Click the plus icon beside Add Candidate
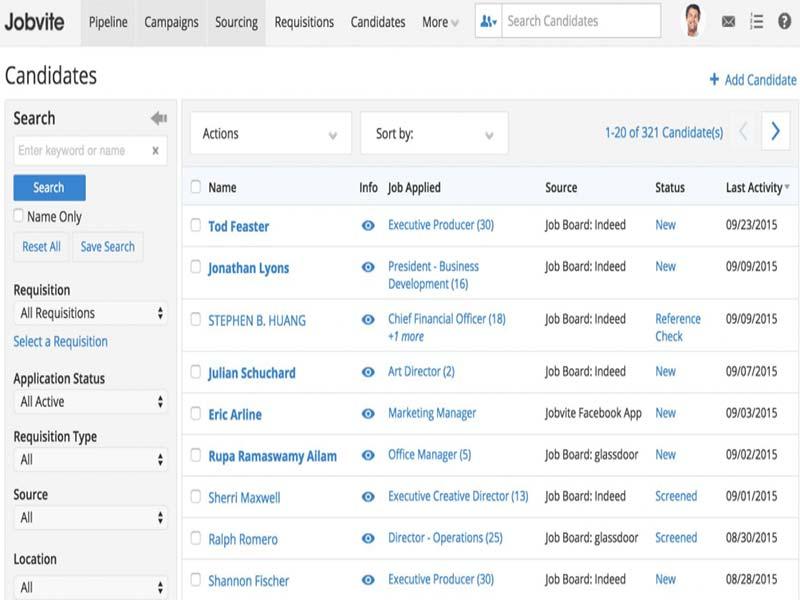Screen dimensions: 800x600 [x=714, y=80]
